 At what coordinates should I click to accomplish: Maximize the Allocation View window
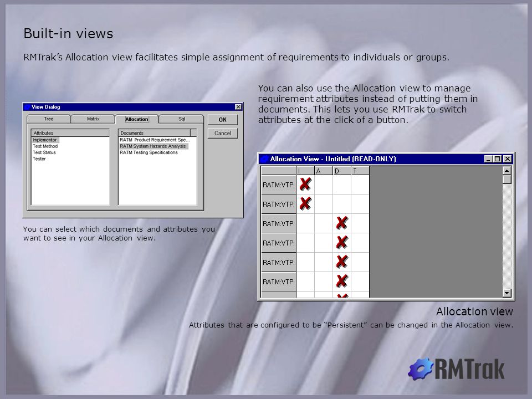coord(498,159)
